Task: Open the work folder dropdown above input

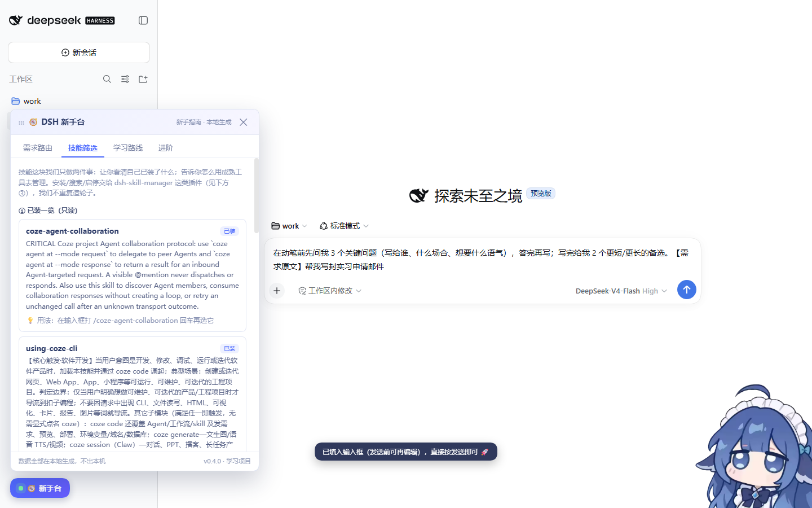Action: [x=289, y=226]
